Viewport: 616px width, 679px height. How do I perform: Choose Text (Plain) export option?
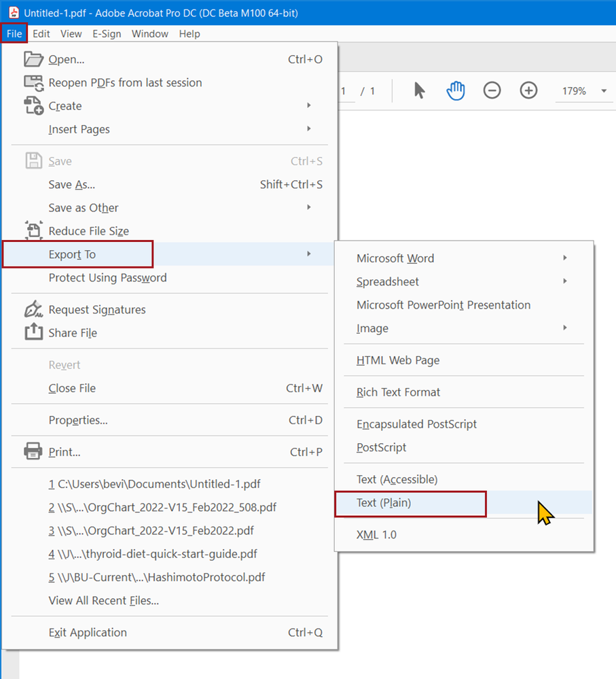point(384,503)
